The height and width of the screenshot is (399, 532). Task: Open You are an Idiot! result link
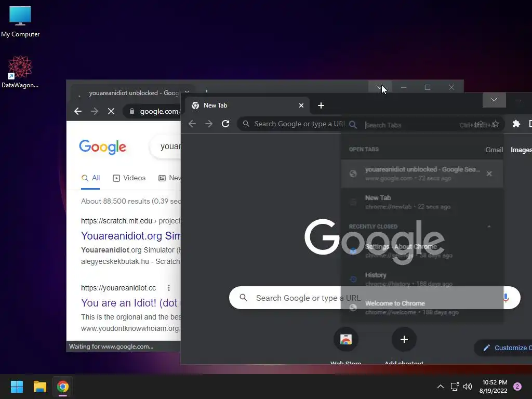click(x=129, y=303)
